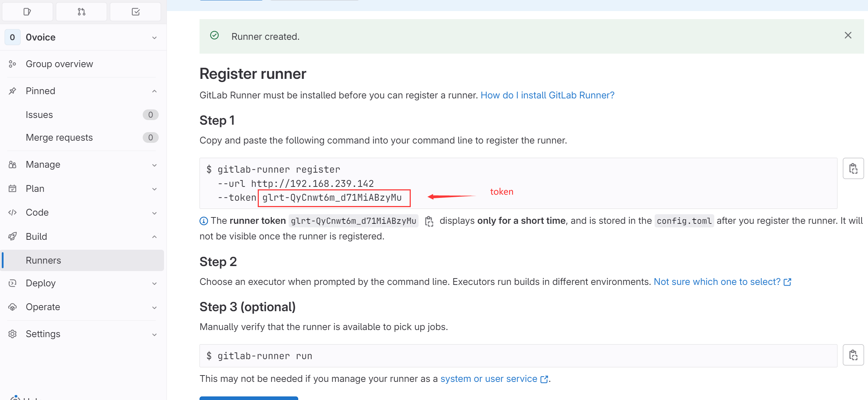Expand the Ovoice group dropdown chevron
868x400 pixels.
[154, 38]
